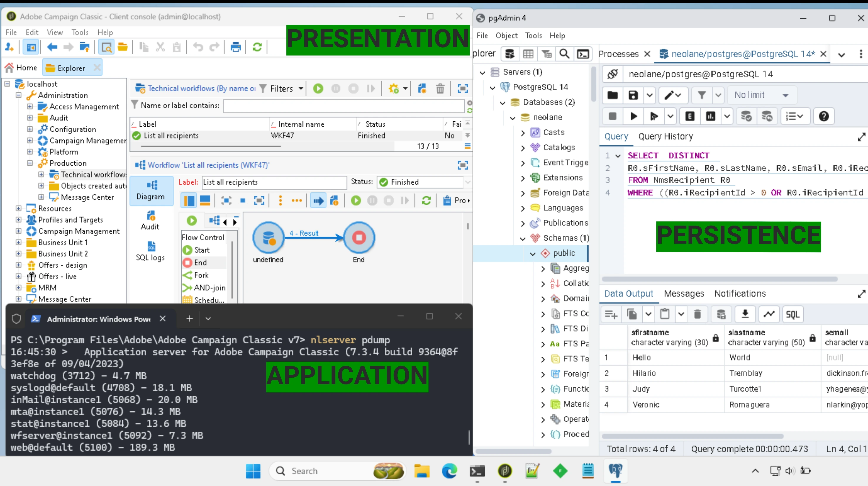Click Delete trash icon in workflows list toolbar
Viewport: 868px width, 486px height.
pyautogui.click(x=440, y=89)
